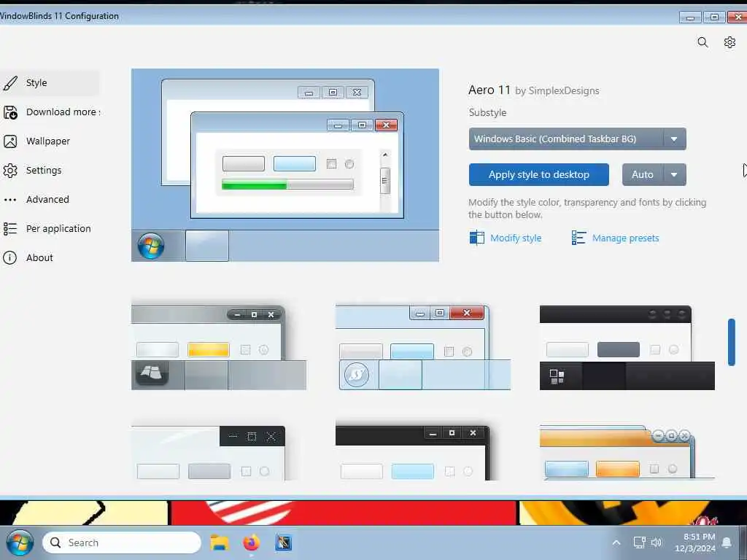This screenshot has height=560, width=747.
Task: Show hidden tray icons chevron
Action: coord(616,542)
